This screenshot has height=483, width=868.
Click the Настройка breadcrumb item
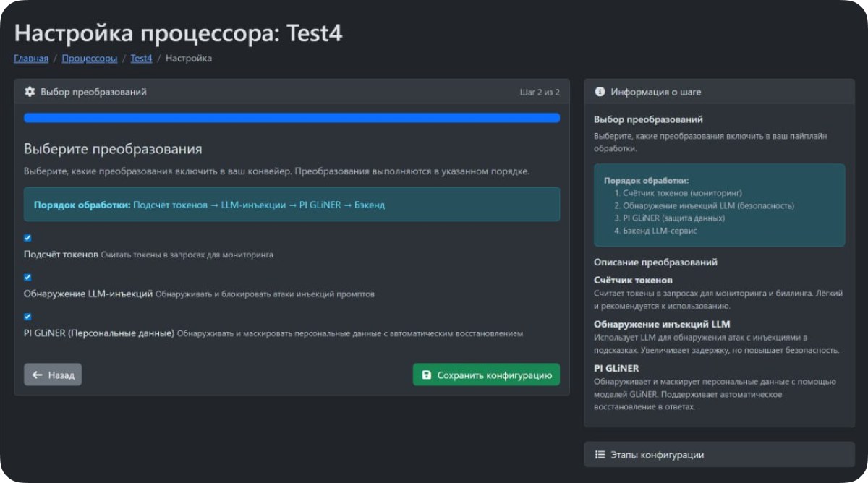pyautogui.click(x=189, y=59)
